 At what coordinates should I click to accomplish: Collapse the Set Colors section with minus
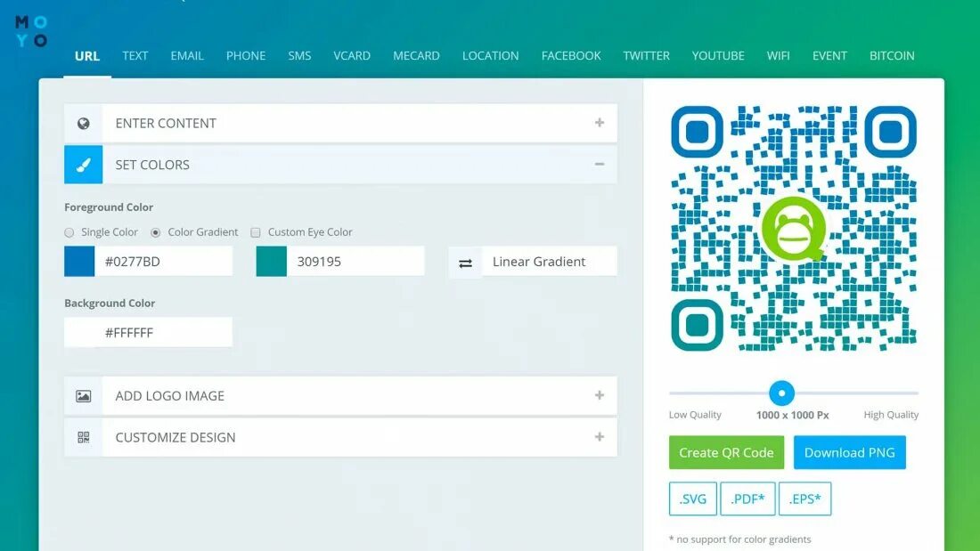pyautogui.click(x=600, y=165)
